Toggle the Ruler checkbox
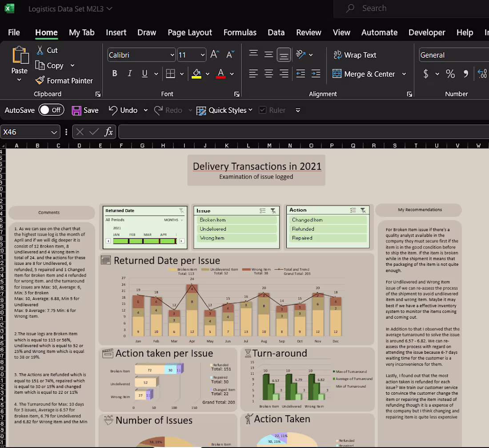 (x=262, y=110)
